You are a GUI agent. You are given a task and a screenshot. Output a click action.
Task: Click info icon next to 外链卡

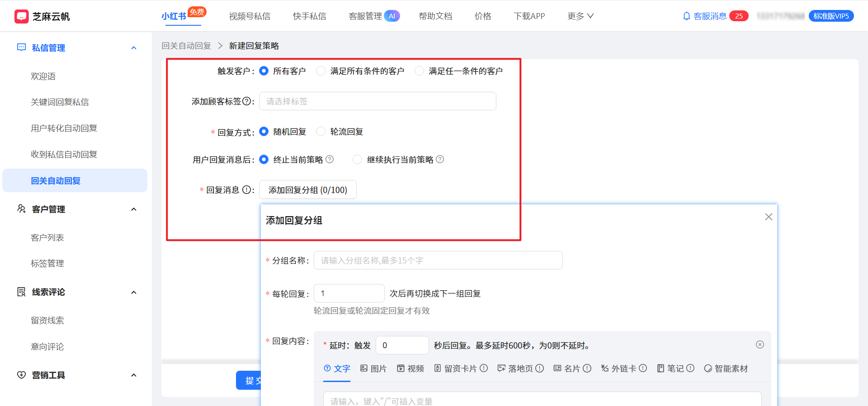point(643,368)
